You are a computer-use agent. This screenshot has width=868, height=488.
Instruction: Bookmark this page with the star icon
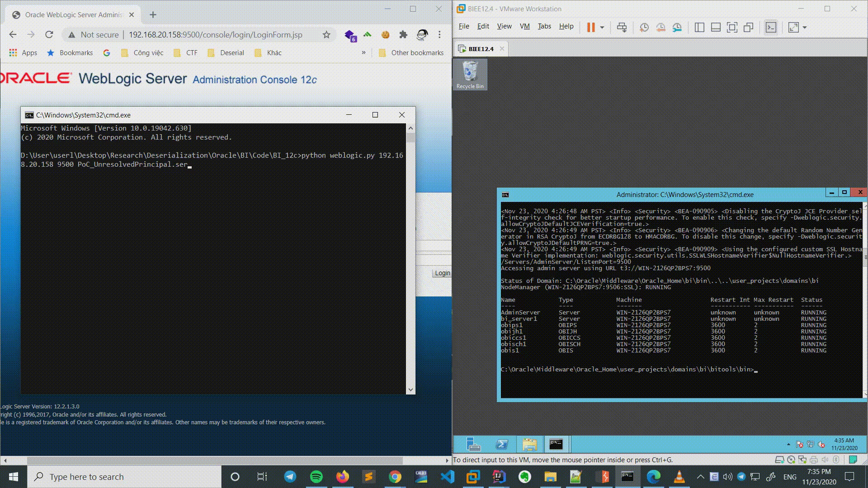click(326, 34)
